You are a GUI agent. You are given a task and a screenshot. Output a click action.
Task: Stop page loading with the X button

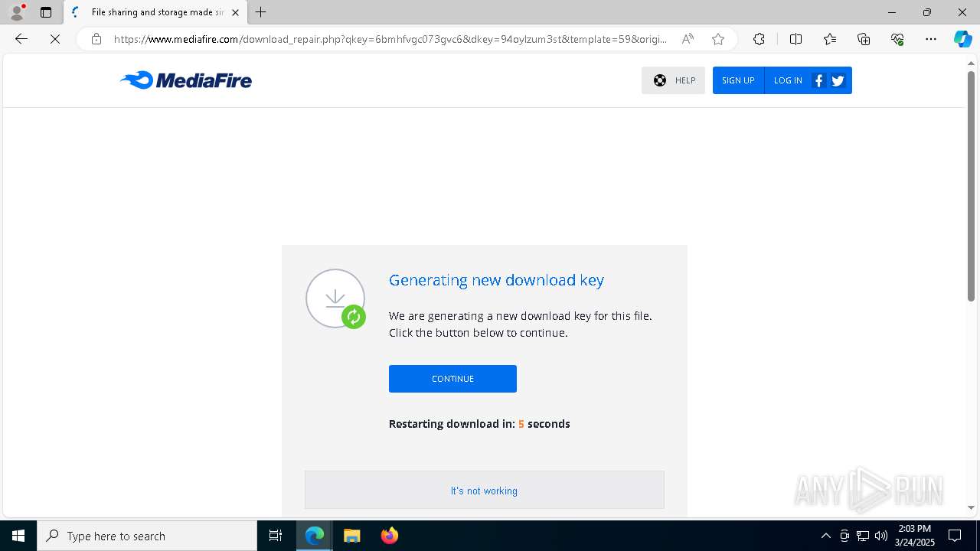click(55, 39)
